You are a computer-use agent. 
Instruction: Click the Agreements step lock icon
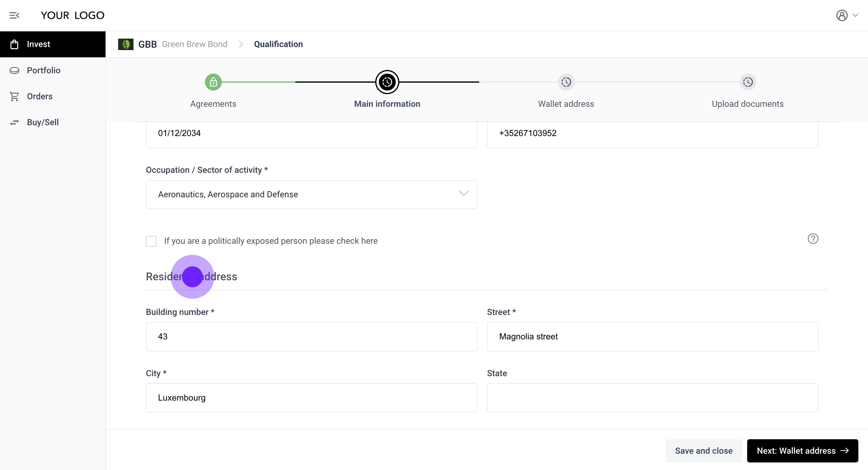(213, 82)
